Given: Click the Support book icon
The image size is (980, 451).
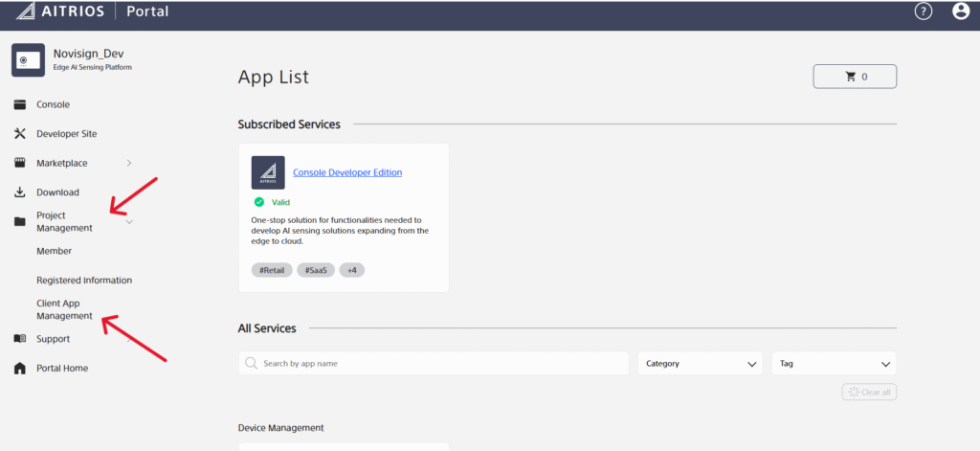Looking at the screenshot, I should click(x=20, y=339).
